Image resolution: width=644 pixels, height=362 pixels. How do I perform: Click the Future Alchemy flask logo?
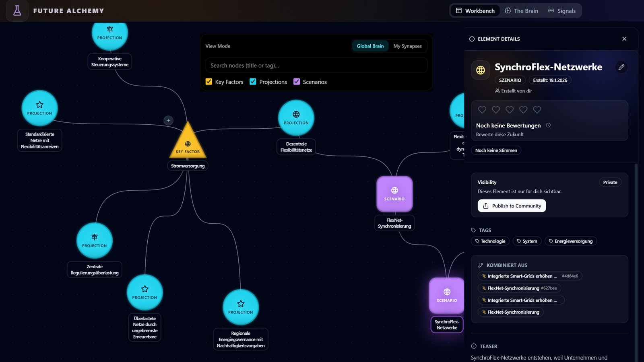pyautogui.click(x=17, y=11)
